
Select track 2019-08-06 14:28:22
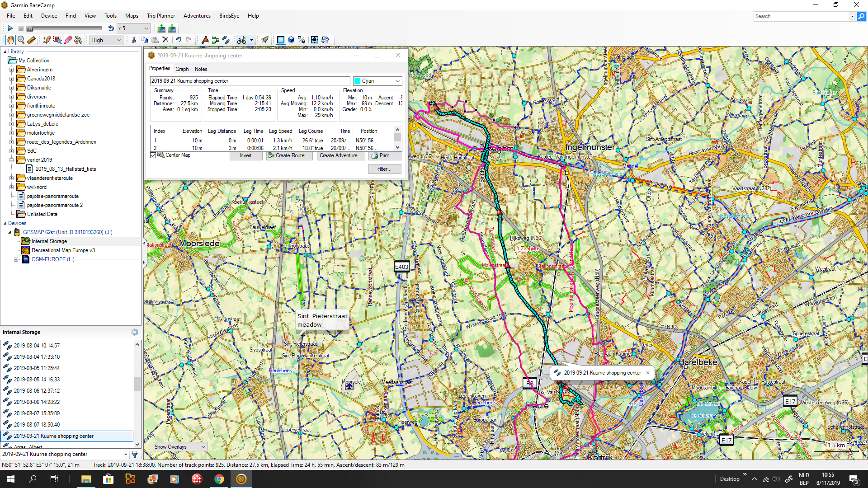click(37, 402)
